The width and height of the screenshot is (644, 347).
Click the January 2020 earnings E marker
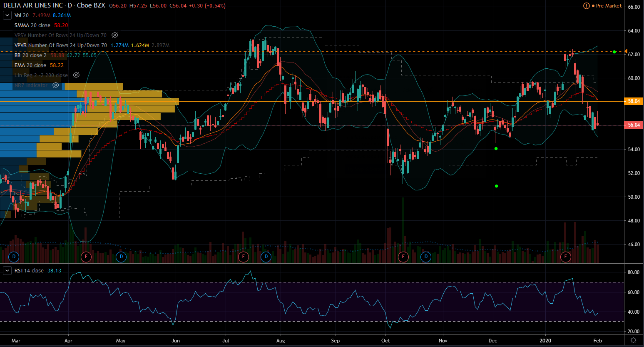click(x=565, y=257)
